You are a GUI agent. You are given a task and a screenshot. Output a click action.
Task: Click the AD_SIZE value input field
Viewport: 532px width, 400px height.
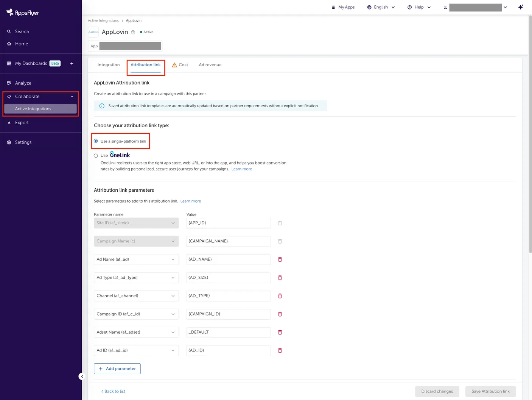point(228,277)
